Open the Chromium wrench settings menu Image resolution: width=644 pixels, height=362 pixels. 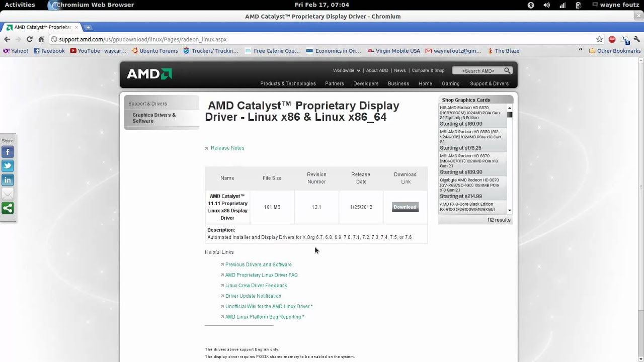coord(637,39)
